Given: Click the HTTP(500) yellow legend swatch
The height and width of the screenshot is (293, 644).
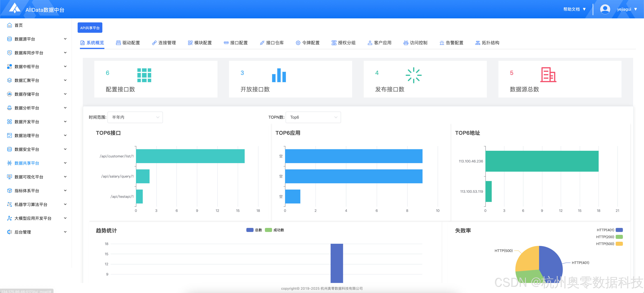Looking at the screenshot, I should [x=619, y=244].
